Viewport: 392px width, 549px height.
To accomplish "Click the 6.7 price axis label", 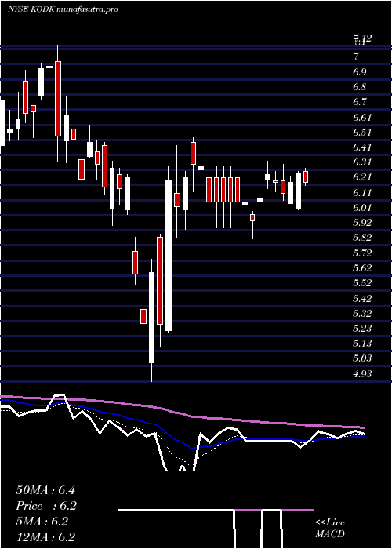I will click(x=359, y=102).
